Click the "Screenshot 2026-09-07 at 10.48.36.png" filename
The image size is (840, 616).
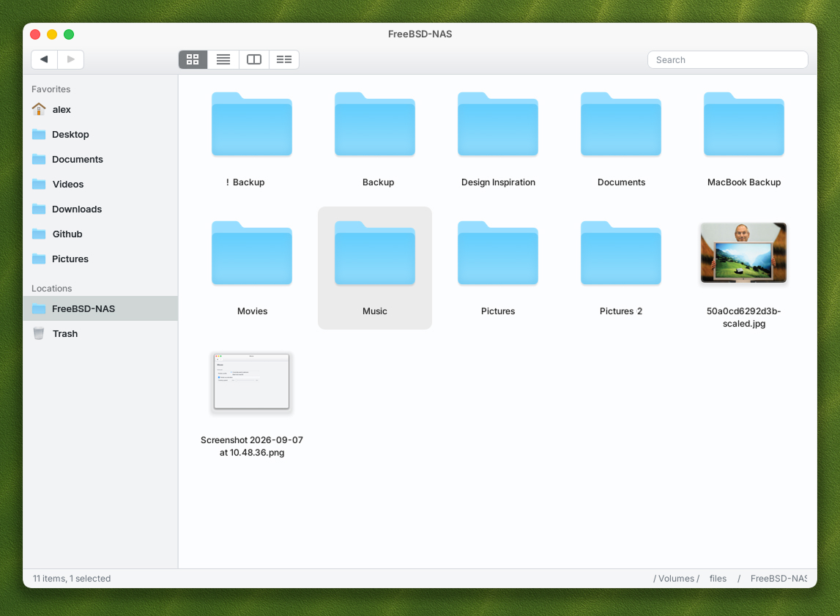click(x=252, y=446)
